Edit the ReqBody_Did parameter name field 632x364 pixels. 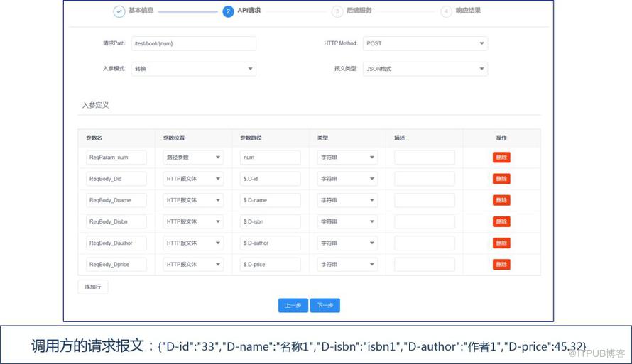coord(116,179)
